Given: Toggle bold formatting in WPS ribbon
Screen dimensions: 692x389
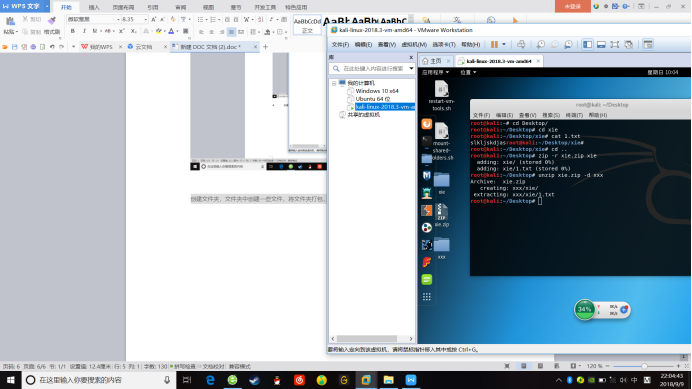Looking at the screenshot, I should 72,31.
